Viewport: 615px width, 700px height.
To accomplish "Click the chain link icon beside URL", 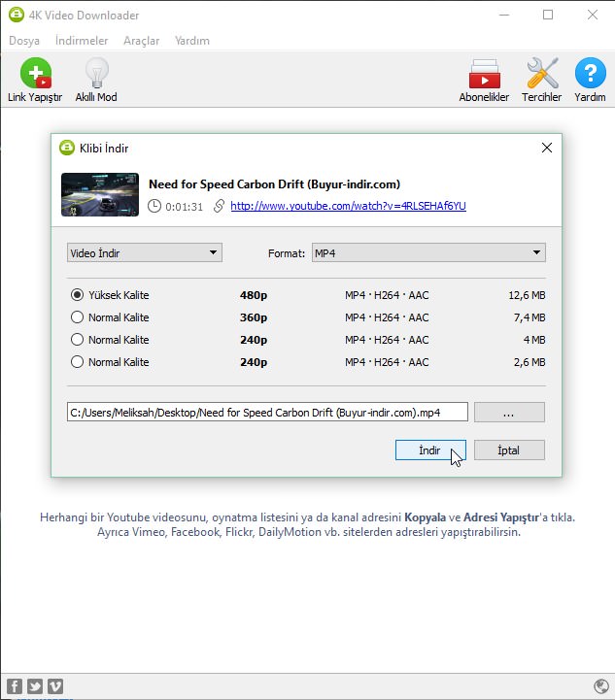I will pos(219,206).
